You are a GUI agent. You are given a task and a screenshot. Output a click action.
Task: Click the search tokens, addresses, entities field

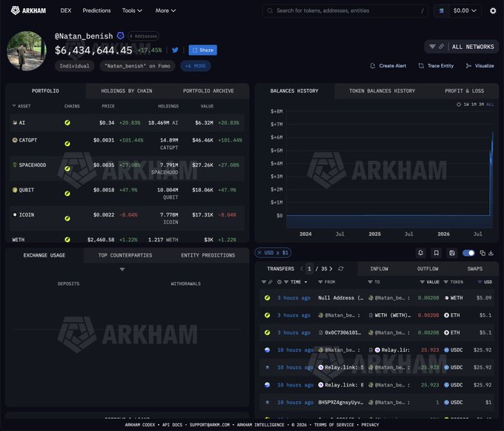click(x=345, y=10)
